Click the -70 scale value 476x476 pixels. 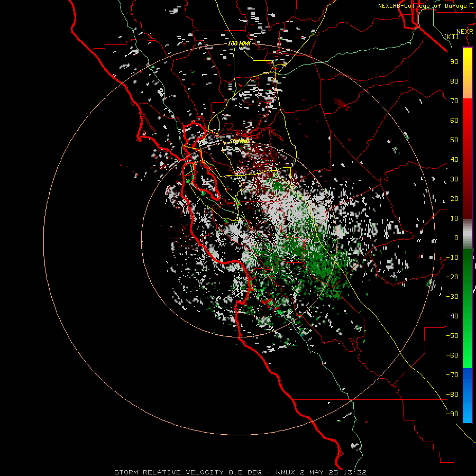click(x=452, y=375)
